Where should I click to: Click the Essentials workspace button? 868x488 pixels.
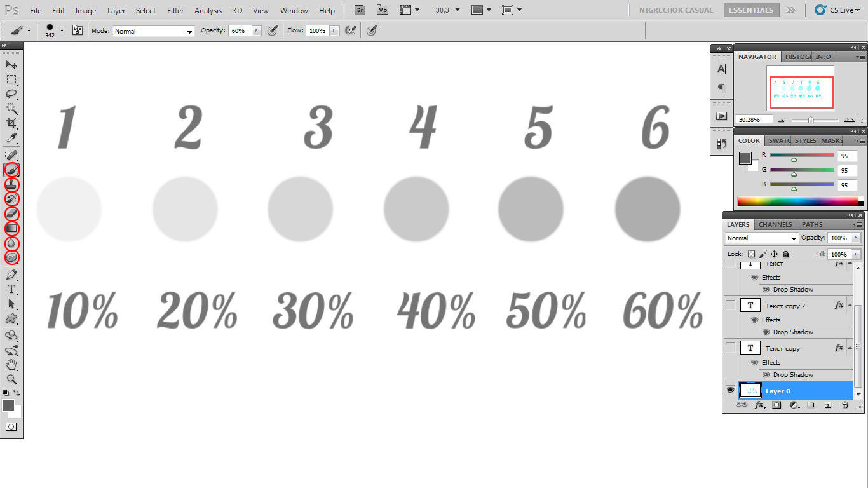[751, 10]
